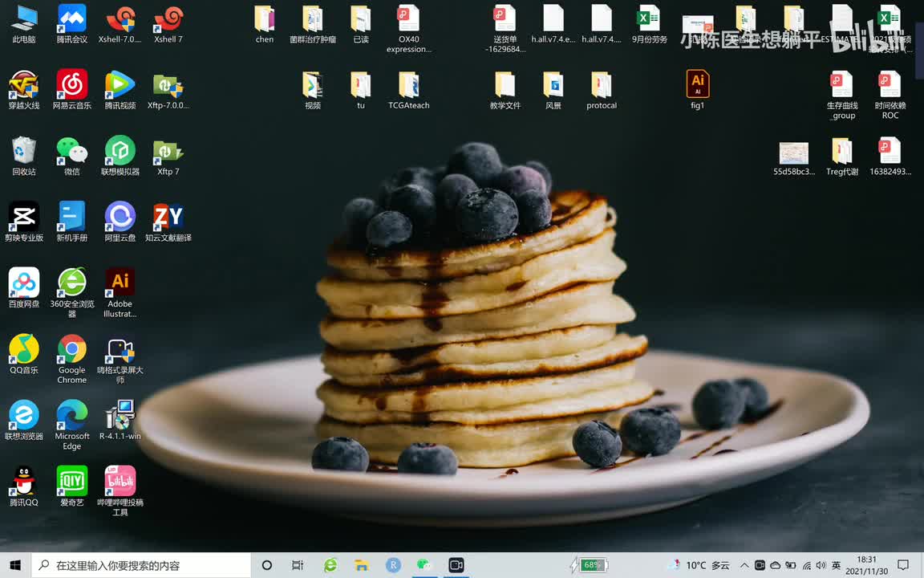Select the QQ音乐 icon
The width and height of the screenshot is (924, 578).
(24, 355)
